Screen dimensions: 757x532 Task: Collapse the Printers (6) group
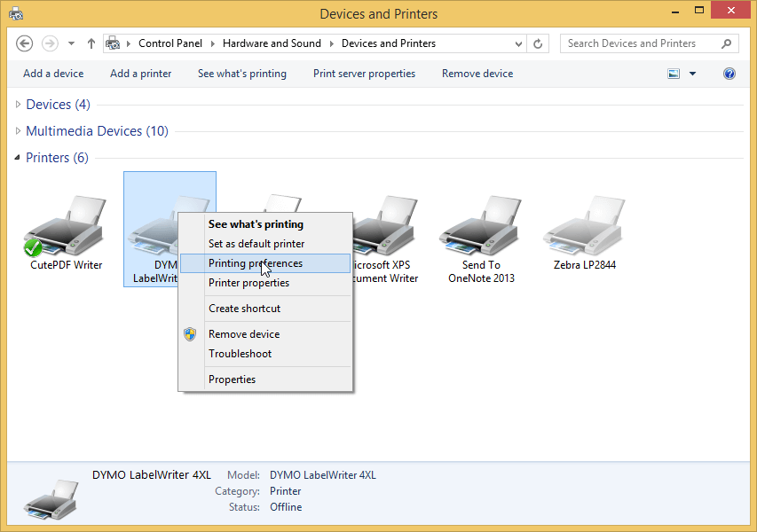point(18,157)
